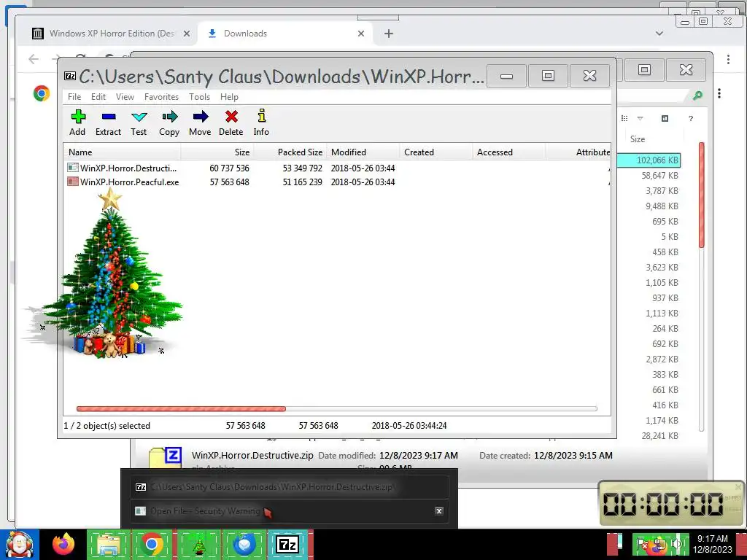Open File Explorer from the taskbar
Screen dimensions: 747x560
point(109,544)
